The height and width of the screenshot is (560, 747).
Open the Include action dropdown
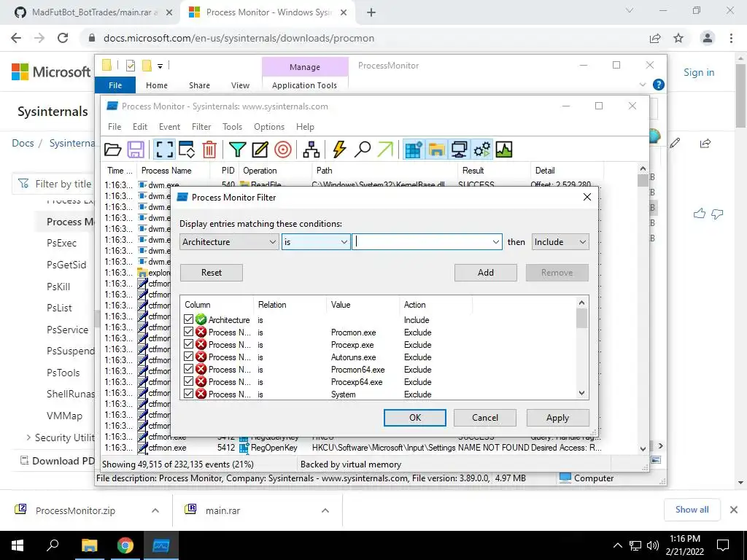click(x=560, y=242)
